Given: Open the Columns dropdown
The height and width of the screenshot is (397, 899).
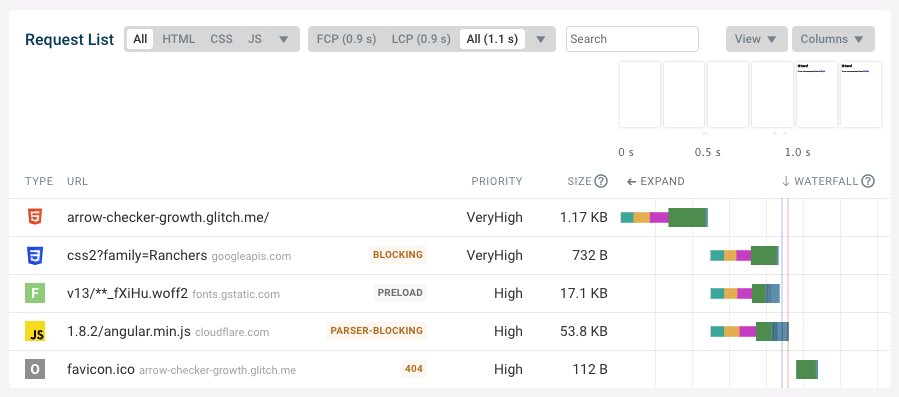Looking at the screenshot, I should 833,39.
